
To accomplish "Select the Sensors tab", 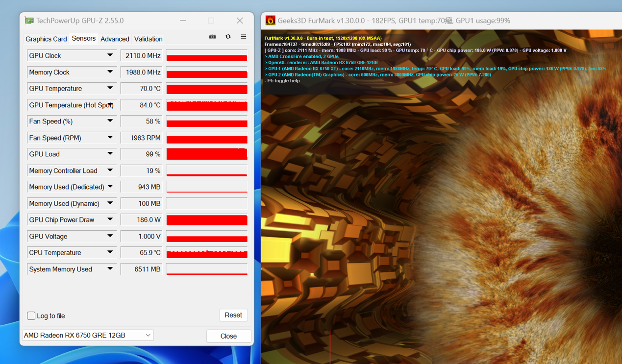I will [84, 38].
